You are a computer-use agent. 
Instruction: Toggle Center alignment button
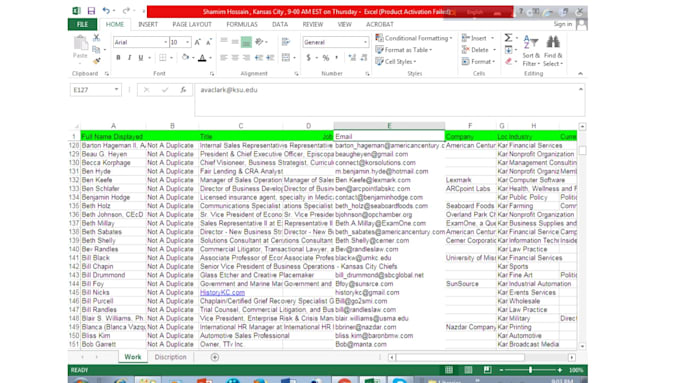235,58
